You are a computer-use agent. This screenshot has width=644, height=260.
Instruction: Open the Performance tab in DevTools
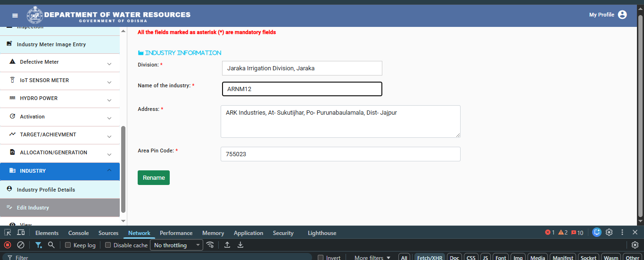tap(176, 233)
